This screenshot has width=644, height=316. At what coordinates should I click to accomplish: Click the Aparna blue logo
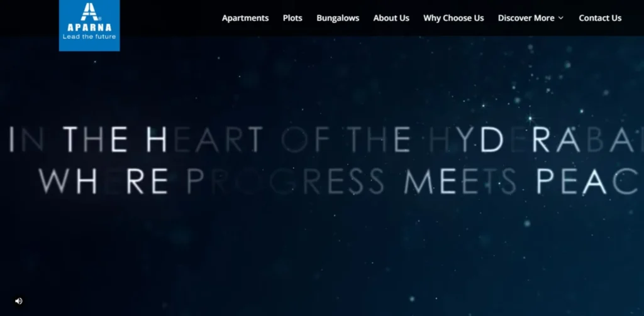tap(89, 26)
